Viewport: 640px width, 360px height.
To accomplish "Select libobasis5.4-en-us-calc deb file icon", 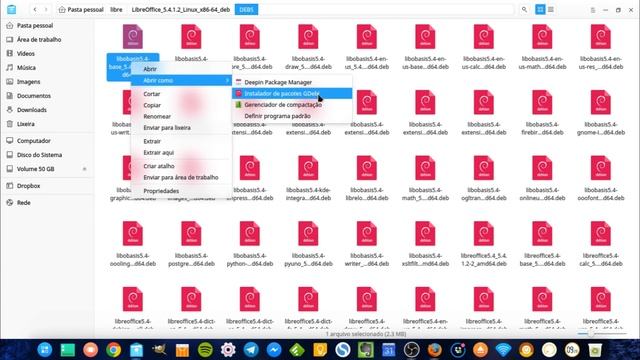I will click(x=484, y=37).
